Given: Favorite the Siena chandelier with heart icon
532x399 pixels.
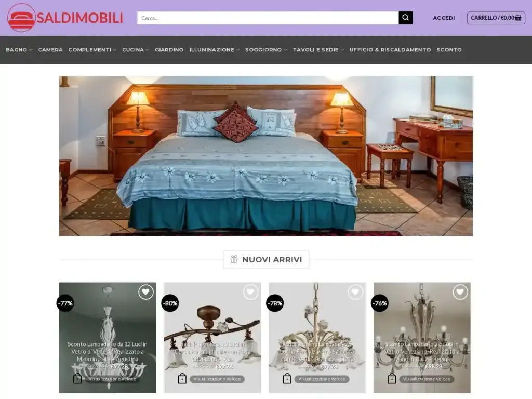Looking at the screenshot, I should pyautogui.click(x=355, y=292).
